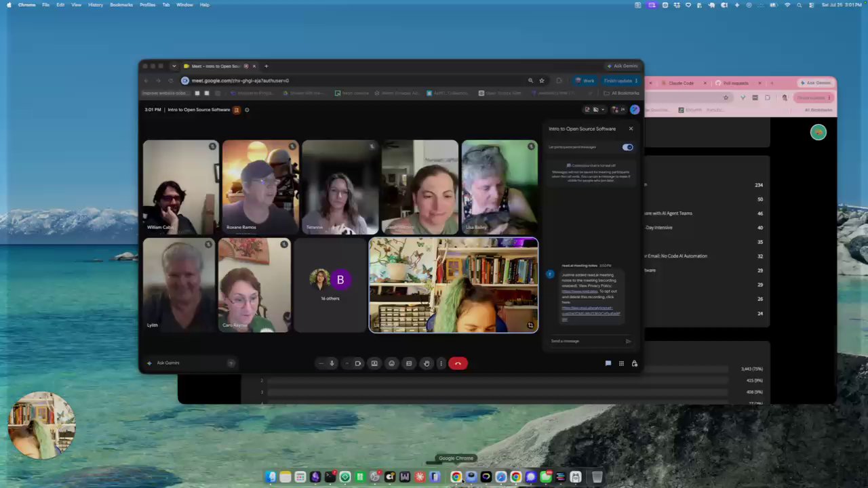Open host controls lock icon

click(635, 363)
